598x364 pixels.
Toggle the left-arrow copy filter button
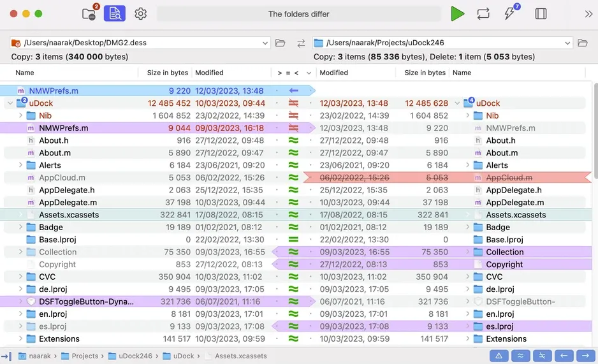pyautogui.click(x=564, y=356)
